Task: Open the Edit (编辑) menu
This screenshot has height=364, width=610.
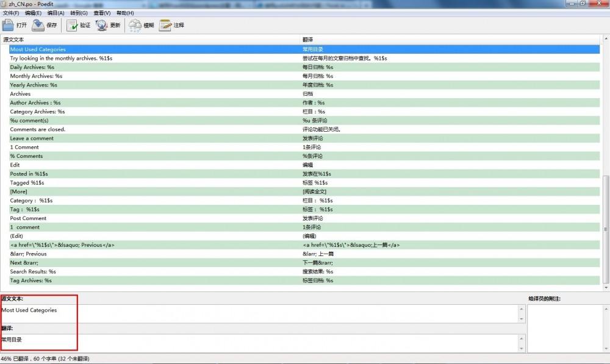Action: point(34,13)
